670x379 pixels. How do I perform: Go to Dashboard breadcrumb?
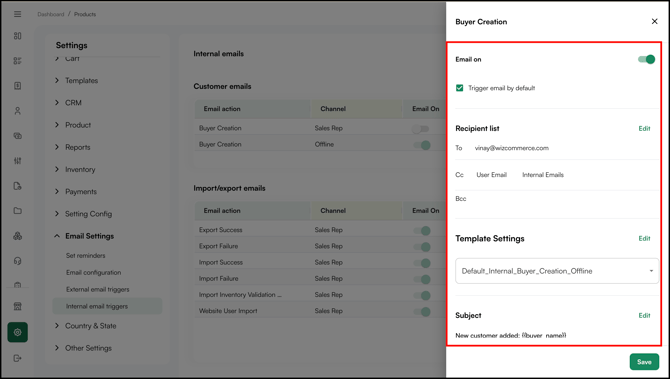coord(50,14)
